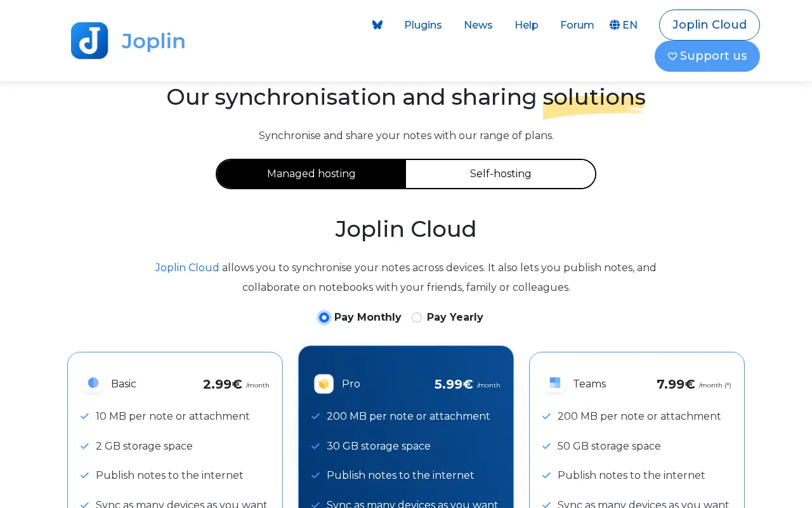Screen dimensions: 812x508
Task: Switch to the Managed hosting tab
Action: [x=311, y=174]
